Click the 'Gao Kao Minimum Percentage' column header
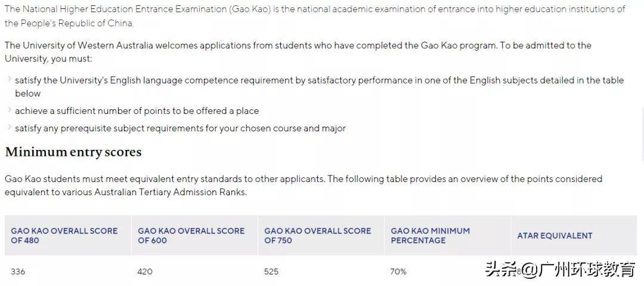Screen dimensions: 644x286 (x=431, y=235)
